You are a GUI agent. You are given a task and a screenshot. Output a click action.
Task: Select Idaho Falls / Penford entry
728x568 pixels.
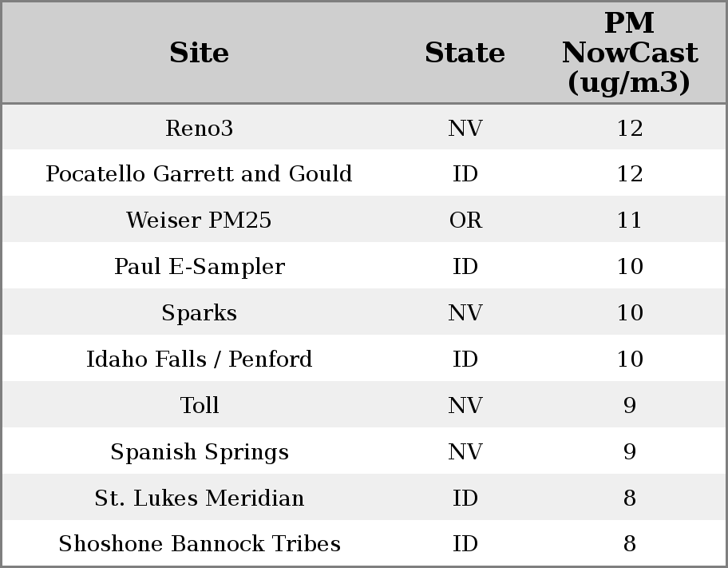point(199,359)
